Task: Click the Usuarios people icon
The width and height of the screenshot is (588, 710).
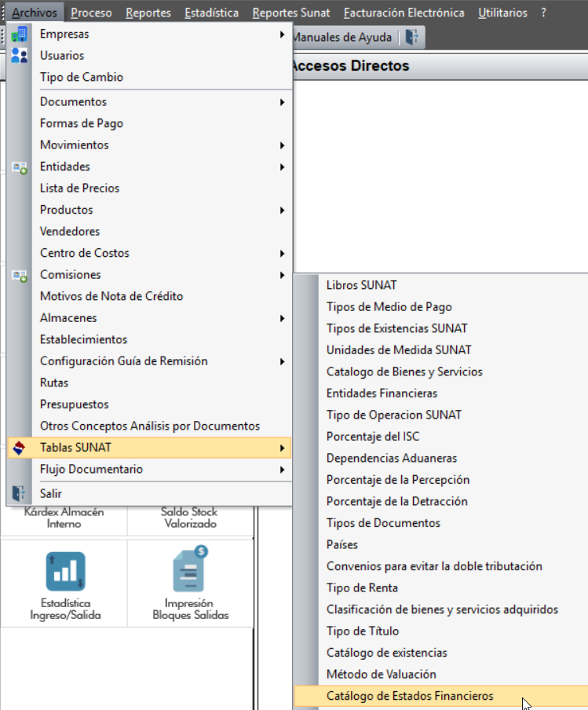Action: point(19,55)
